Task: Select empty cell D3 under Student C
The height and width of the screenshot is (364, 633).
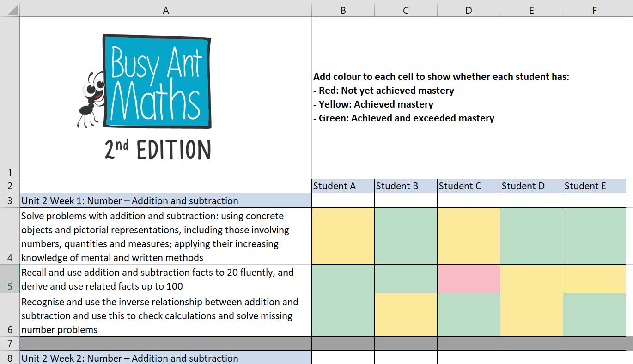Action: point(469,200)
